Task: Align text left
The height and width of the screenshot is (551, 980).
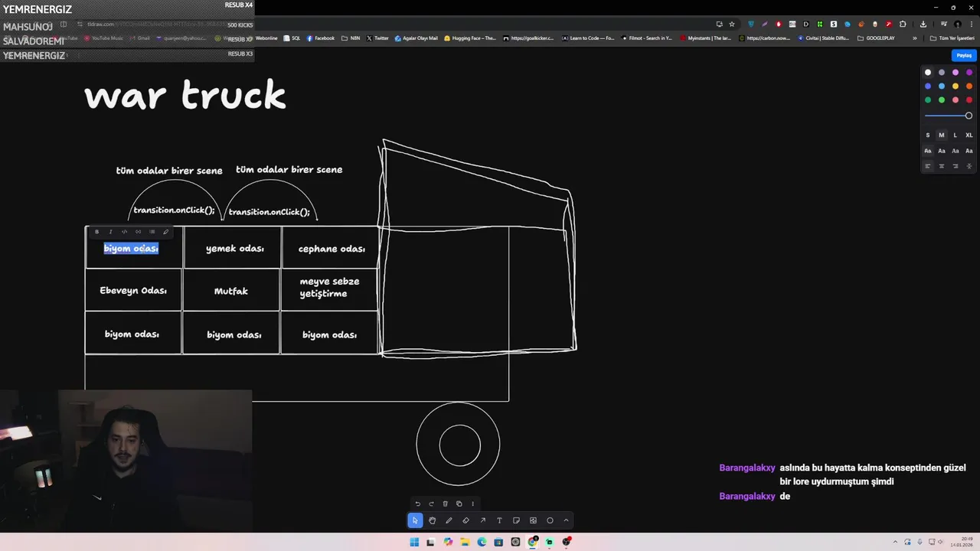Action: point(928,166)
